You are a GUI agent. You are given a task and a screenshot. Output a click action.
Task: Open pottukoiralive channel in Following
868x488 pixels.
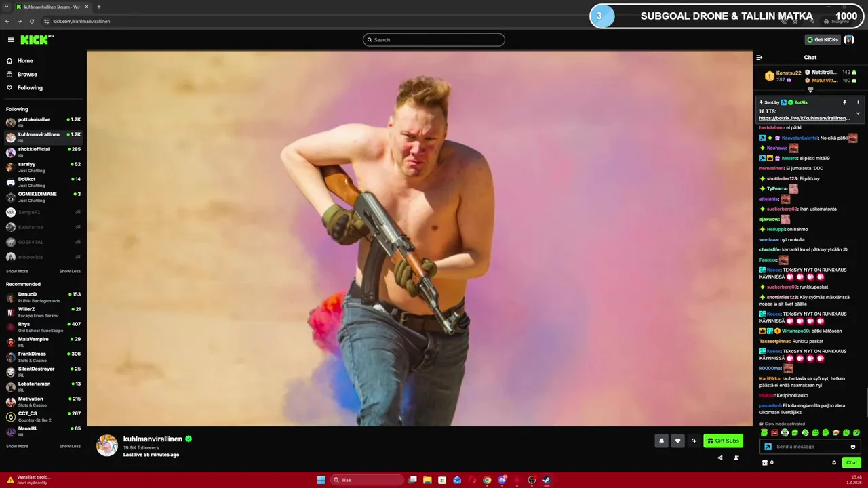tap(43, 122)
